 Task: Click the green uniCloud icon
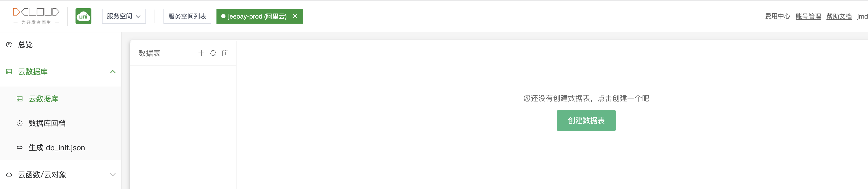coord(83,16)
